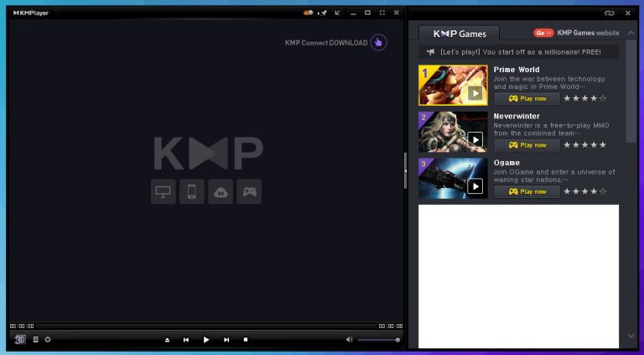Click the compact mode arrow icon
Image resolution: width=644 pixels, height=355 pixels.
click(x=338, y=13)
